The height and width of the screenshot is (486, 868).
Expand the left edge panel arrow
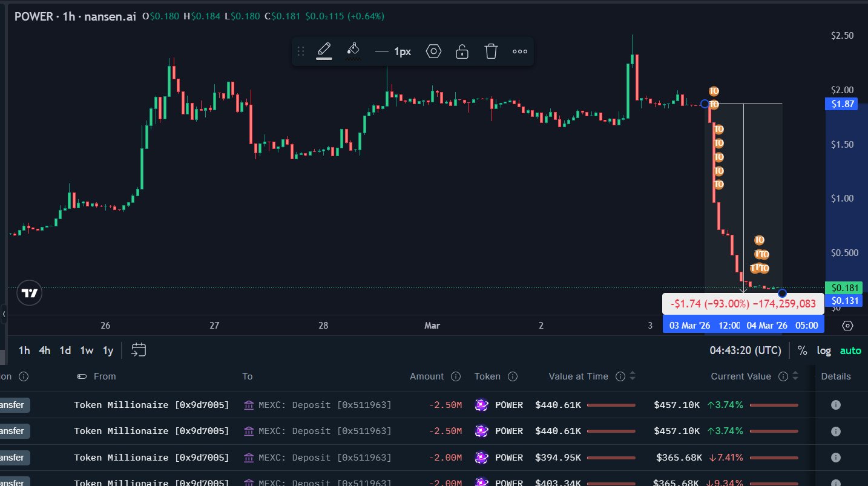click(4, 315)
